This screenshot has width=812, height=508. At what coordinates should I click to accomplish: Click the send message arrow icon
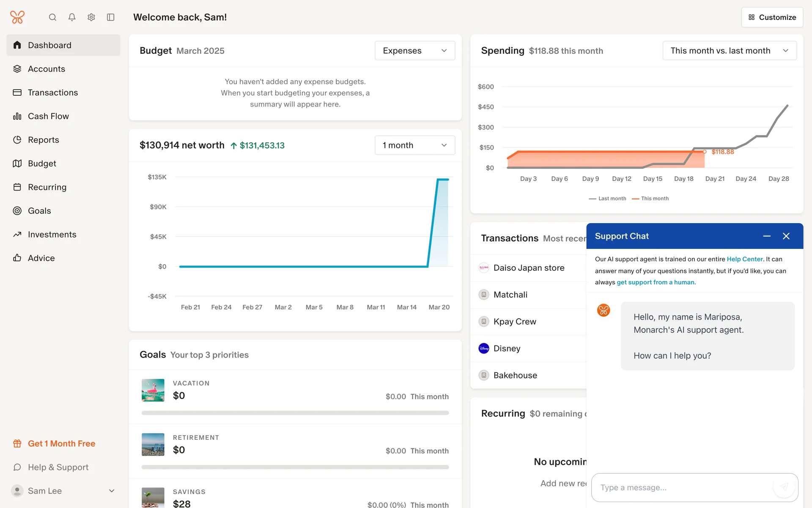pos(784,487)
